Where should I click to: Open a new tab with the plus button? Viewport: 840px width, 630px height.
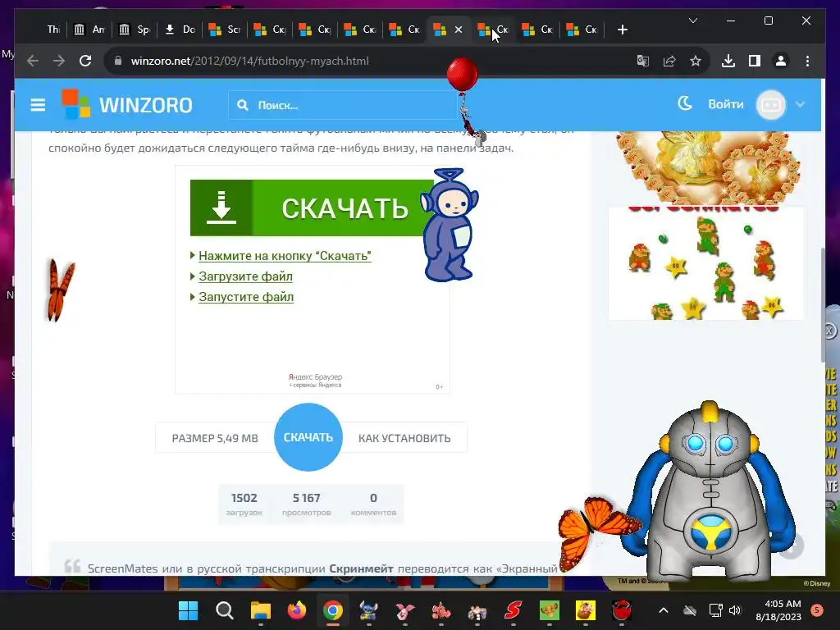point(622,30)
